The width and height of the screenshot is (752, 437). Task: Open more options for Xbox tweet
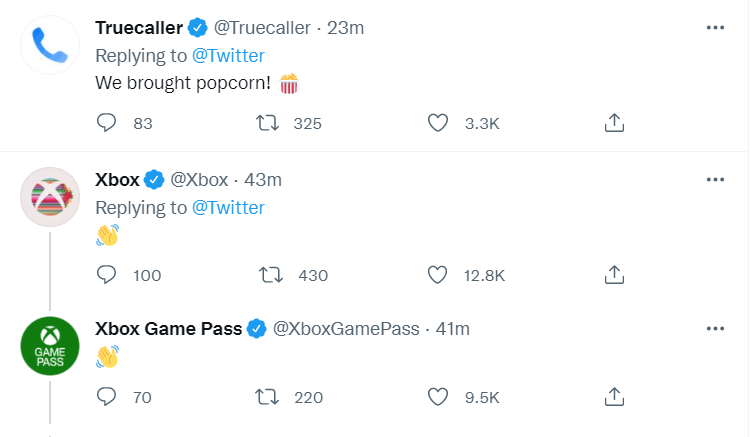(715, 179)
